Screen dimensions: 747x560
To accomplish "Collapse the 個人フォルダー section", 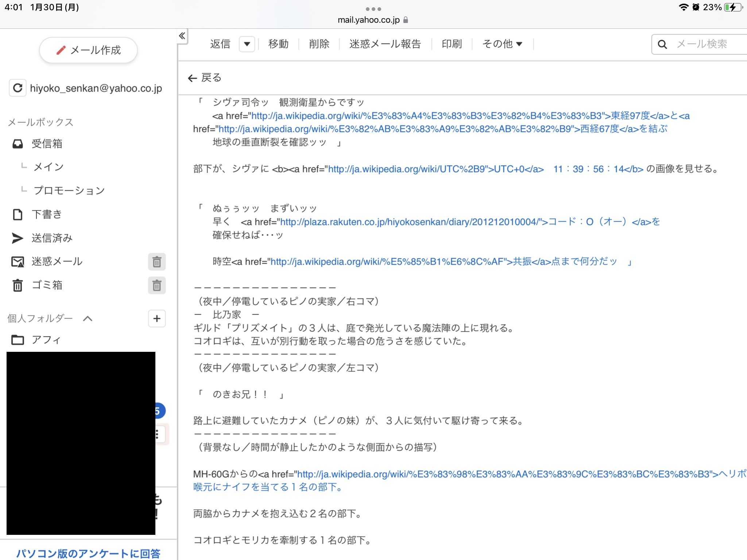I will point(88,319).
